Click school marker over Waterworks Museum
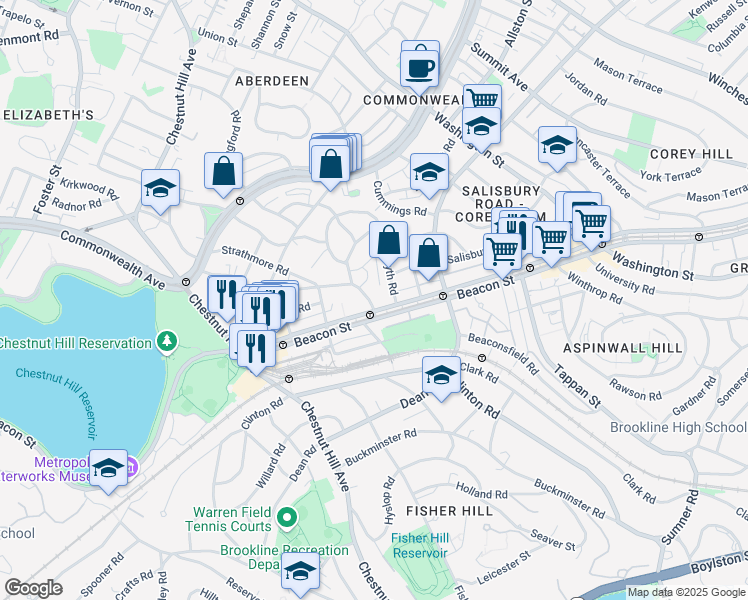 pyautogui.click(x=109, y=470)
